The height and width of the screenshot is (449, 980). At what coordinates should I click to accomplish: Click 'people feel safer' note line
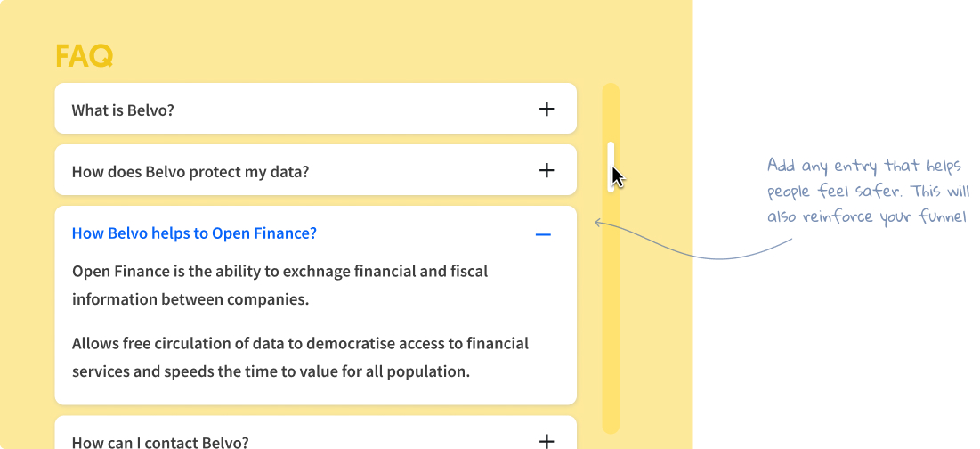[x=869, y=192]
